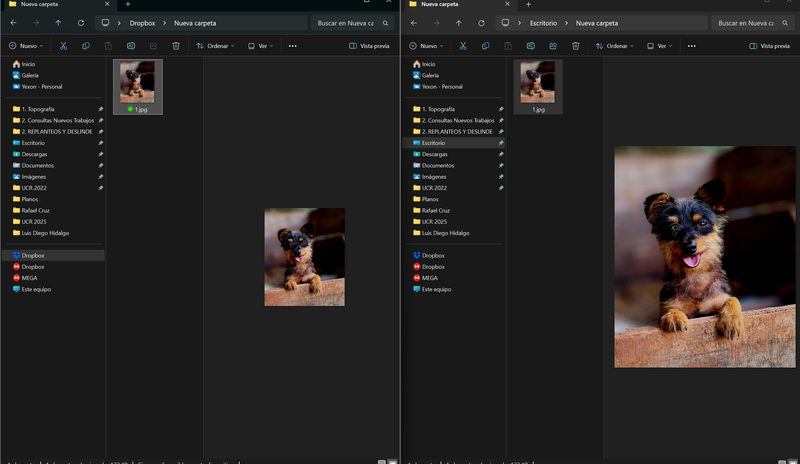The image size is (800, 464).
Task: Add a new tab in the right window
Action: (x=528, y=5)
